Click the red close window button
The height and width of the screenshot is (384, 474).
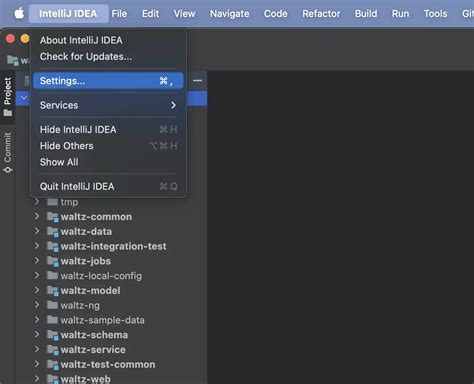(x=10, y=39)
